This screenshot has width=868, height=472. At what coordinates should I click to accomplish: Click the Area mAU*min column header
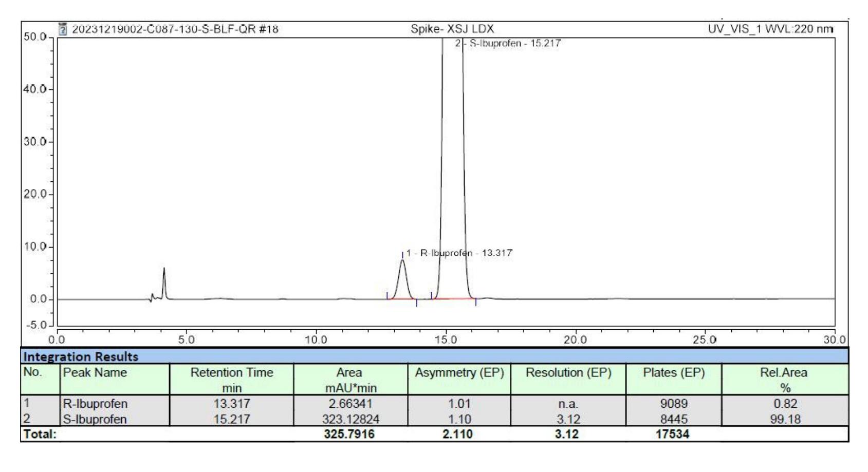click(x=350, y=379)
